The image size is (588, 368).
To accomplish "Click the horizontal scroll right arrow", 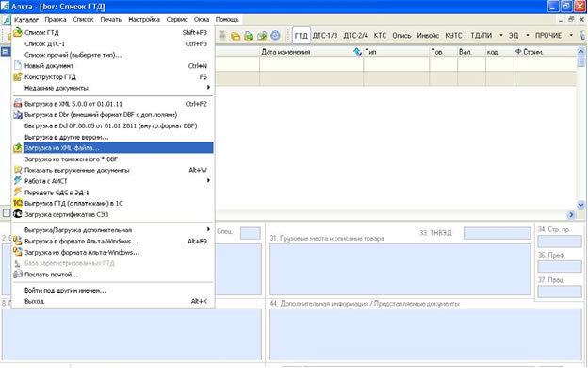I will coord(571,214).
